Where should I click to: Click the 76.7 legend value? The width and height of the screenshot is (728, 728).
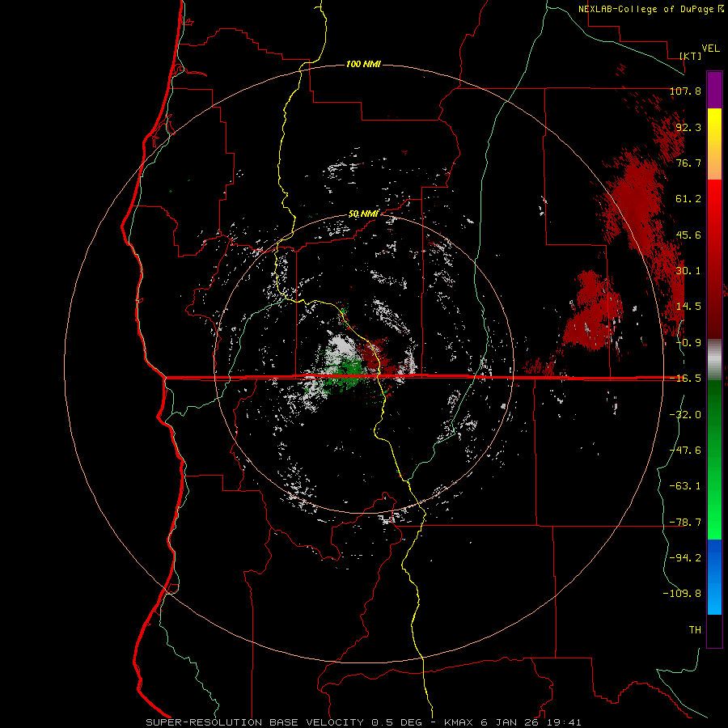pyautogui.click(x=688, y=163)
